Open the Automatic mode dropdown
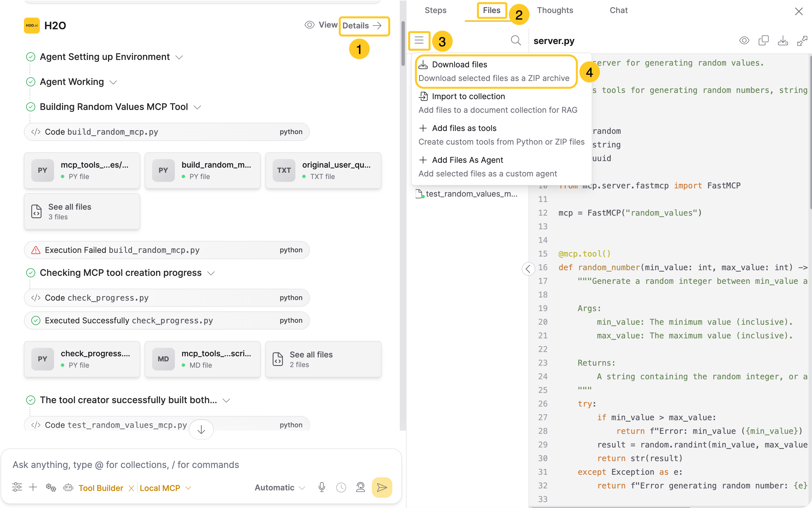Screen dimensions: 812x508 point(280,488)
